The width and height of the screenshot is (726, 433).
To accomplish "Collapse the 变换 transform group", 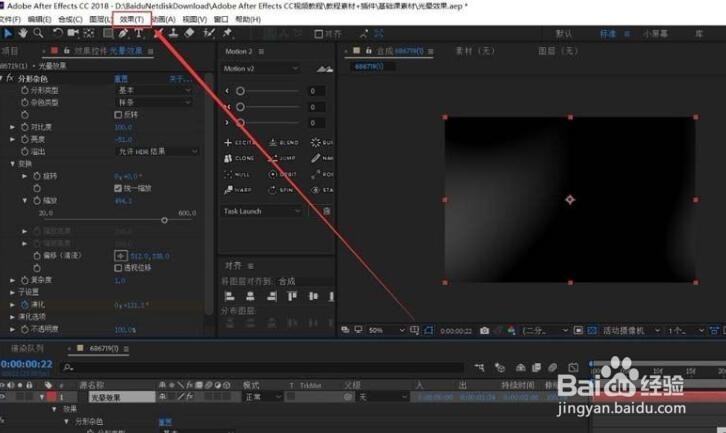I will pos(13,163).
